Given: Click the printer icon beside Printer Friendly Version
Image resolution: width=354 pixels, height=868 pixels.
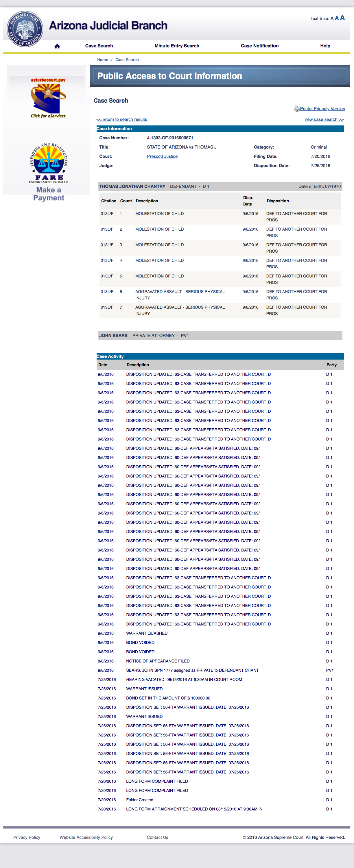Looking at the screenshot, I should click(x=296, y=108).
